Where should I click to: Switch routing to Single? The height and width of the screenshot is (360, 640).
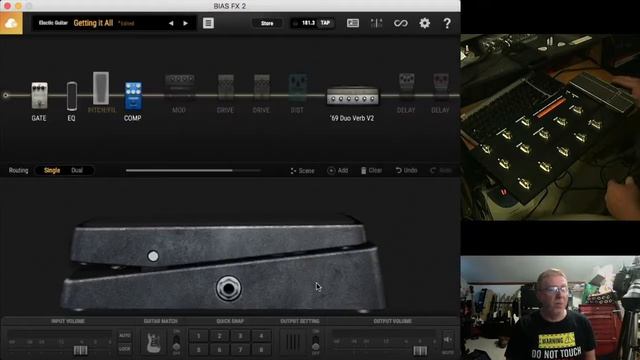[52, 170]
